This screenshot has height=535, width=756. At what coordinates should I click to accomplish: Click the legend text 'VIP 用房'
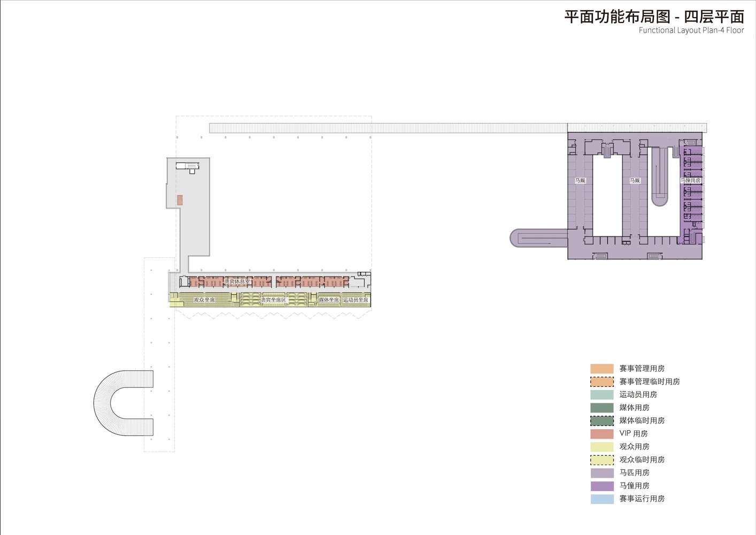634,434
